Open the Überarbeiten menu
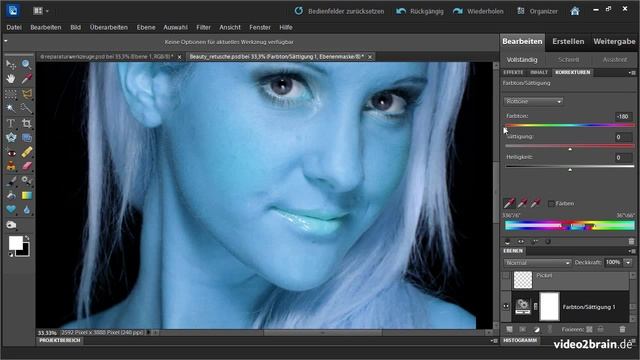This screenshot has height=360, width=640. (x=109, y=27)
